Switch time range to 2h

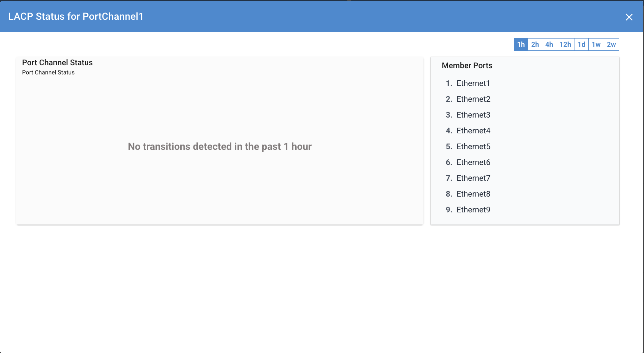(x=535, y=44)
